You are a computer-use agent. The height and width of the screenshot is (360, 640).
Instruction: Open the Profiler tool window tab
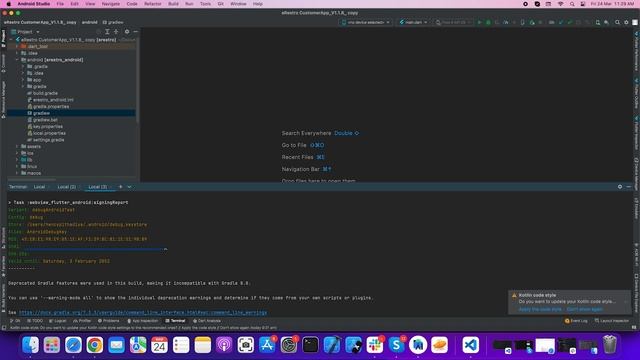(x=82, y=321)
